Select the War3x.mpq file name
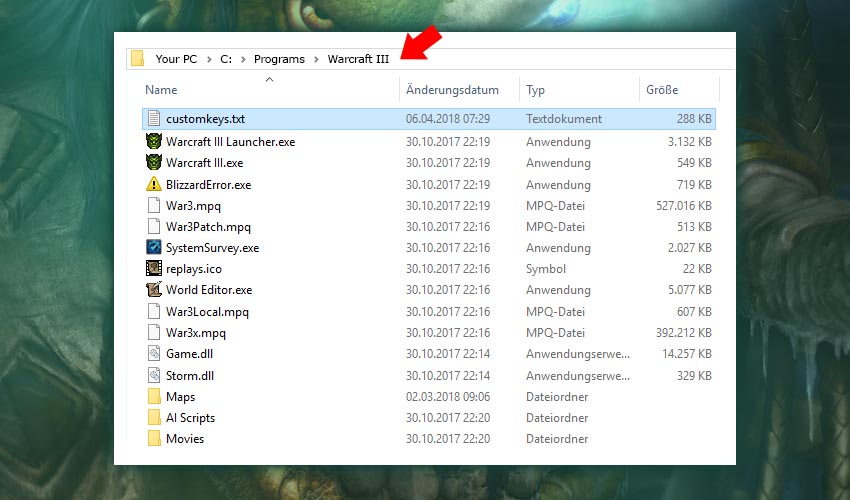Image resolution: width=850 pixels, height=500 pixels. point(196,333)
